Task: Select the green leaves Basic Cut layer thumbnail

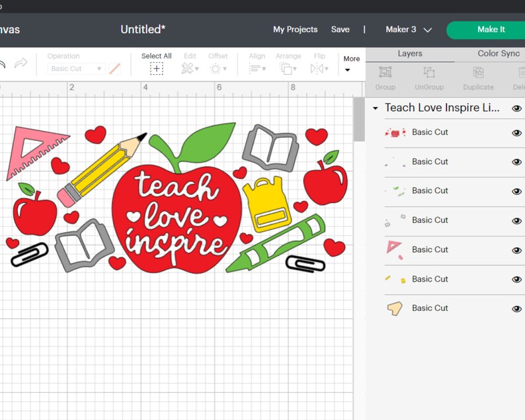Action: point(396,191)
